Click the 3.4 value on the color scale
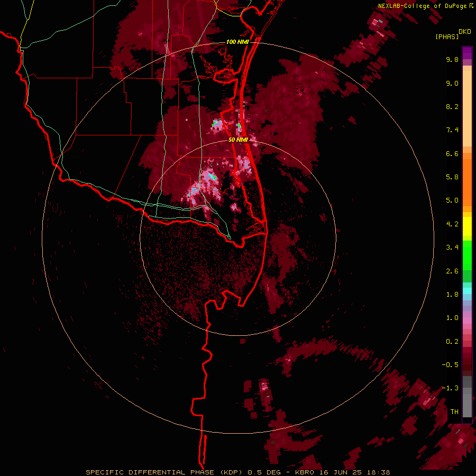This screenshot has height=476, width=476. [452, 248]
